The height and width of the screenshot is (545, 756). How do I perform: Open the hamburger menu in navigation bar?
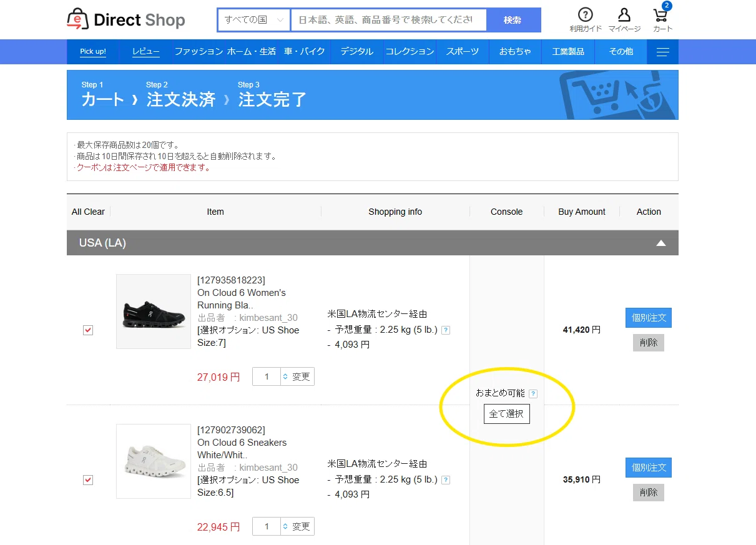(662, 52)
